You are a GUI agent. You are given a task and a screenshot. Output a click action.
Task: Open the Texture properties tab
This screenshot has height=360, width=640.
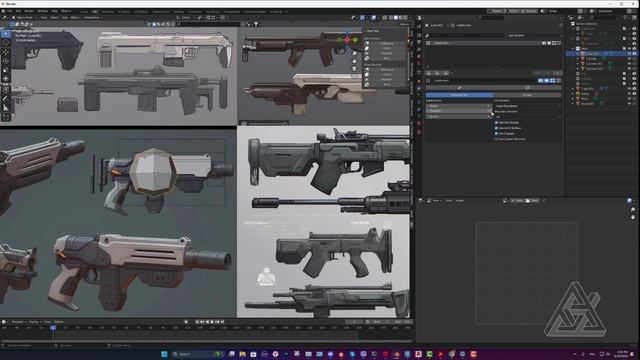click(x=419, y=131)
